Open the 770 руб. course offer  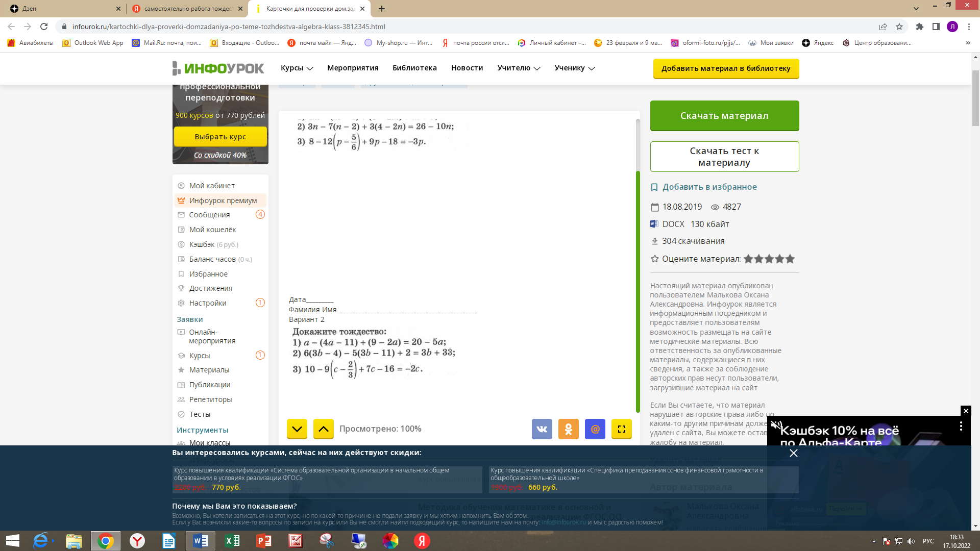(x=327, y=480)
